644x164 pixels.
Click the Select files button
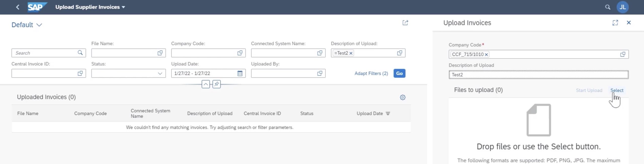(x=617, y=90)
